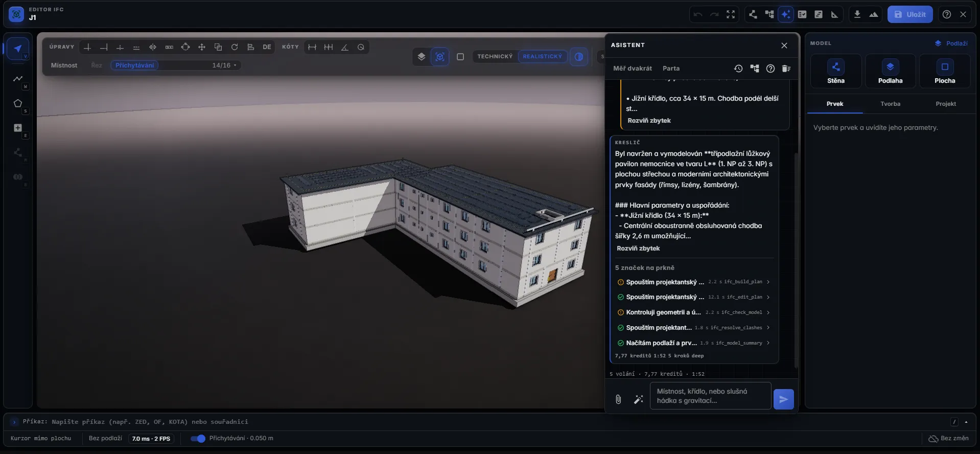This screenshot has height=454, width=980.
Task: Open the Podlaží link in Model panel
Action: coord(951,43)
